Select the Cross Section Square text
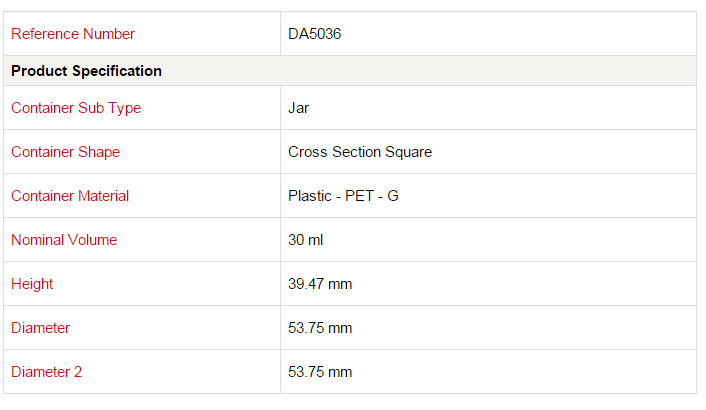 [360, 152]
